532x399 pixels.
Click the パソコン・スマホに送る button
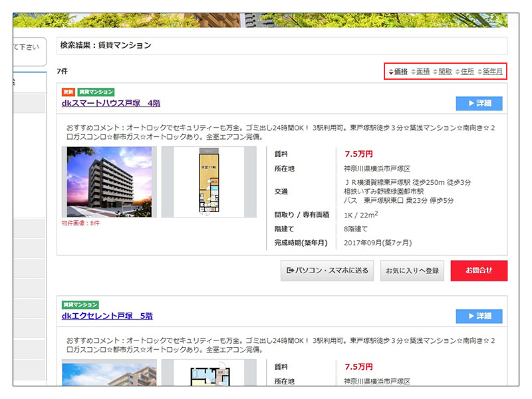[327, 271]
